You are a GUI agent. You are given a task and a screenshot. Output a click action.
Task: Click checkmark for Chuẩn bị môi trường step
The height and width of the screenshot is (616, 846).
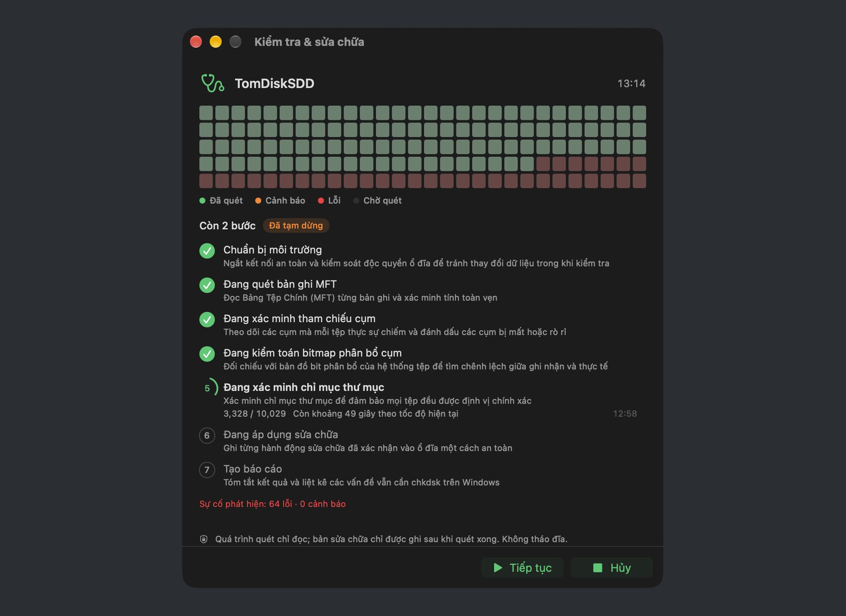click(x=207, y=251)
